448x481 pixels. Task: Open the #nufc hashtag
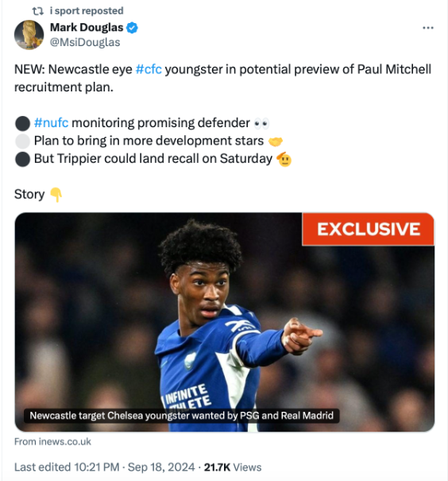coord(51,122)
